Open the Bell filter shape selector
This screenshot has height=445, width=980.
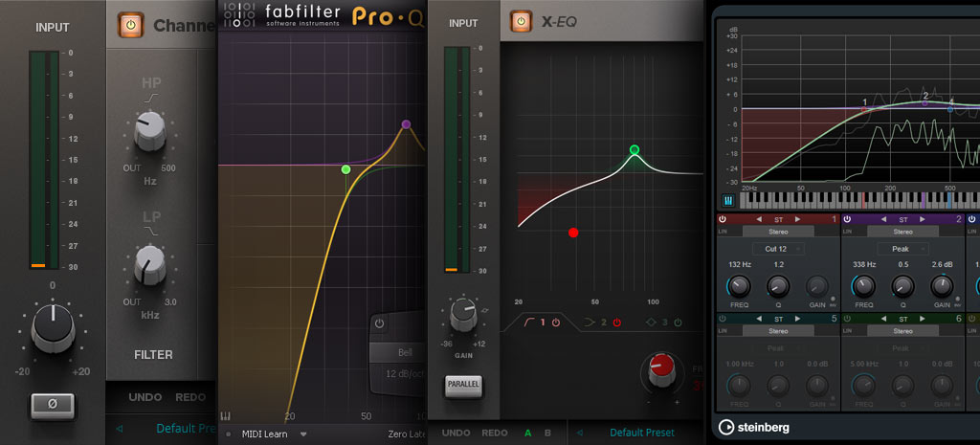point(397,352)
